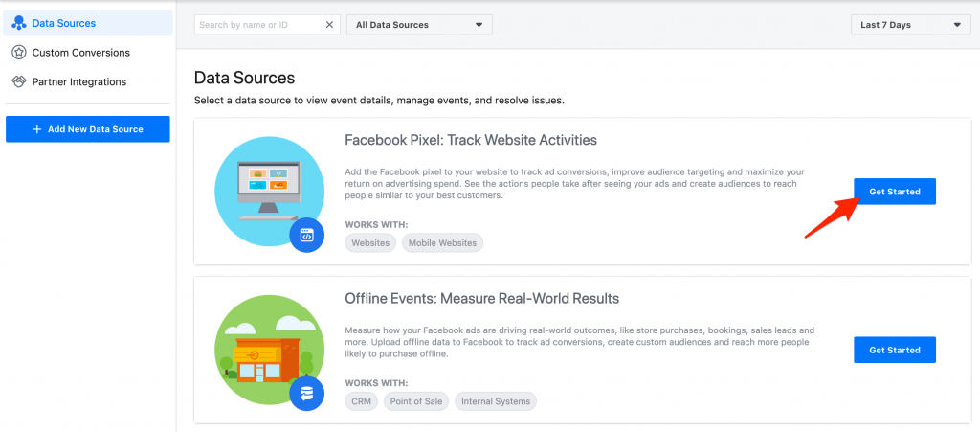Click the Data Sources sidebar icon
980x432 pixels.
click(19, 23)
